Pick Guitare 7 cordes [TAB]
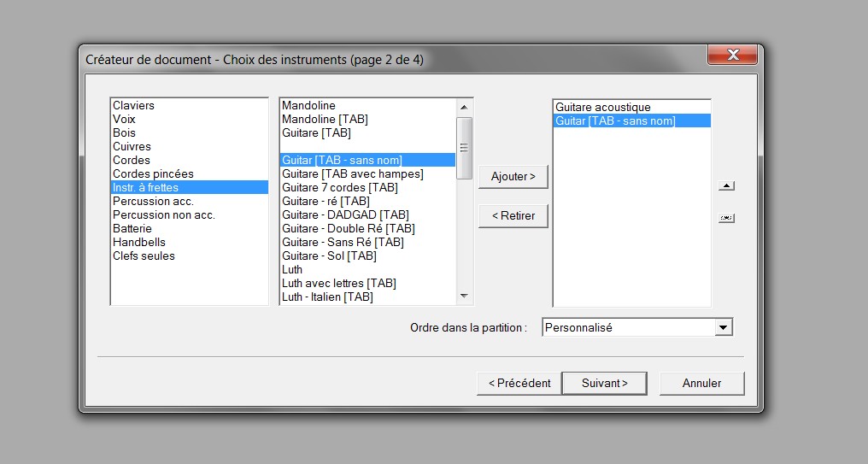Viewport: 868px width, 464px height. pos(340,188)
